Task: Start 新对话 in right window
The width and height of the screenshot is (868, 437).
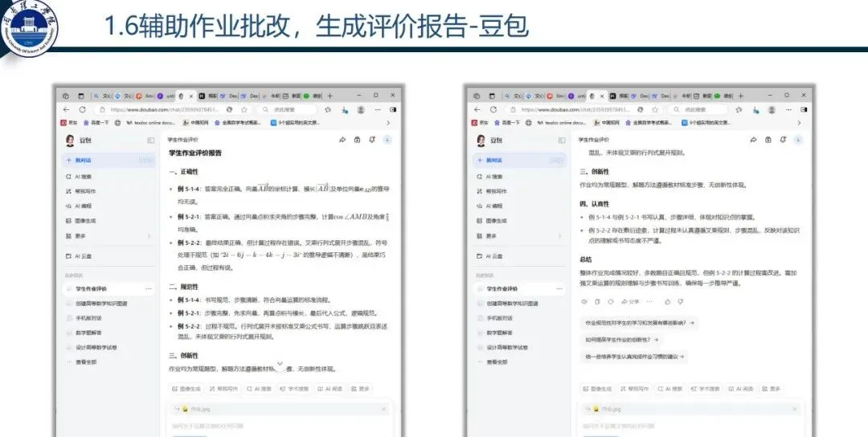Action: pyautogui.click(x=519, y=161)
